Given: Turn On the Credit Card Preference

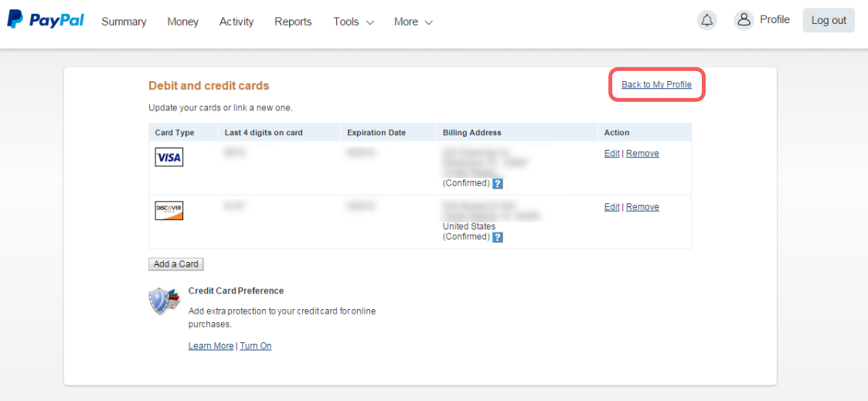Looking at the screenshot, I should [256, 345].
